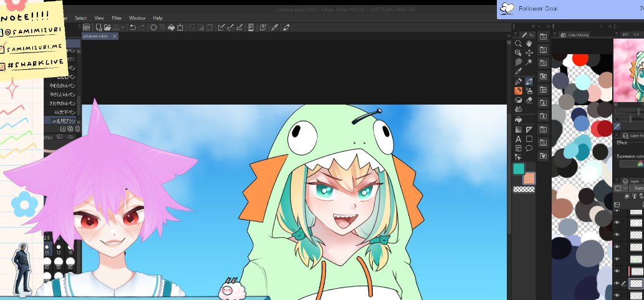
Task: Hide the layer with the red color marker
Action: pos(617,271)
